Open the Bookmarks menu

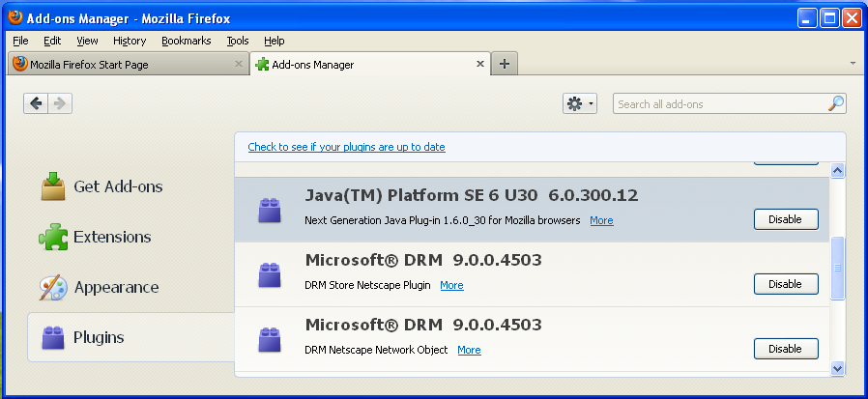[186, 41]
